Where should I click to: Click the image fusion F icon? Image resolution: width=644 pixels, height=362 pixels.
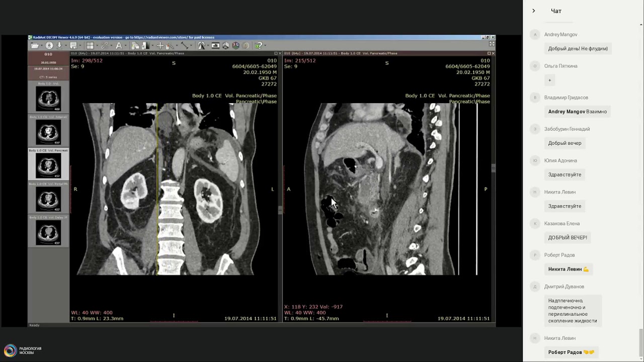[x=246, y=45]
